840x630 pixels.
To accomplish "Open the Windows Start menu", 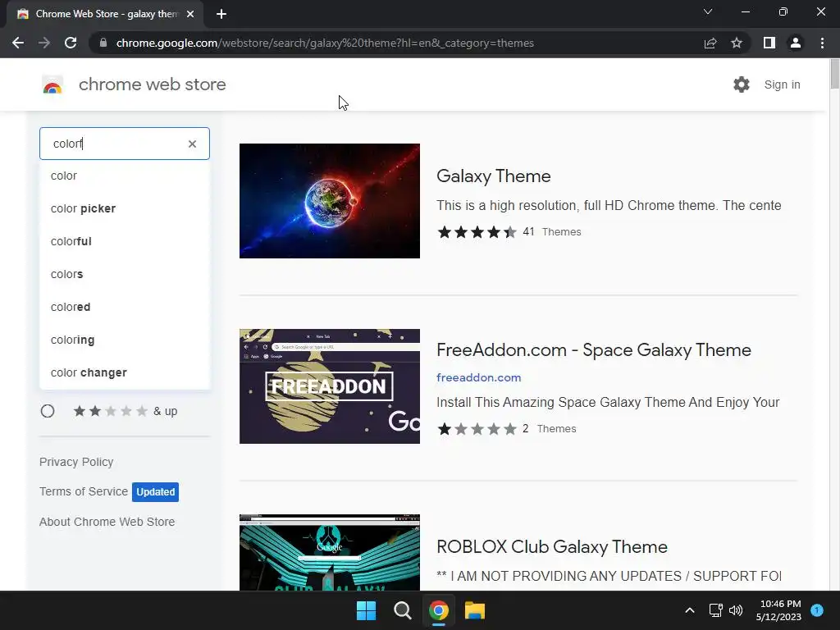I will [x=367, y=610].
